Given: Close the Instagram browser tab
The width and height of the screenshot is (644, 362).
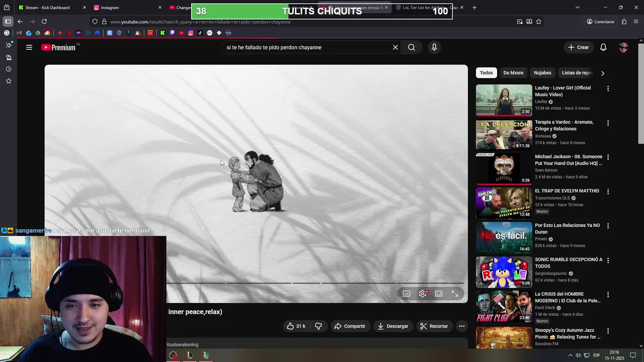Looking at the screenshot, I should (x=160, y=8).
